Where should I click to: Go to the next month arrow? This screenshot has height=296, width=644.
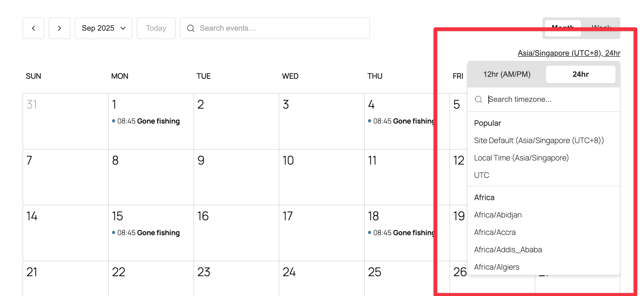(60, 28)
